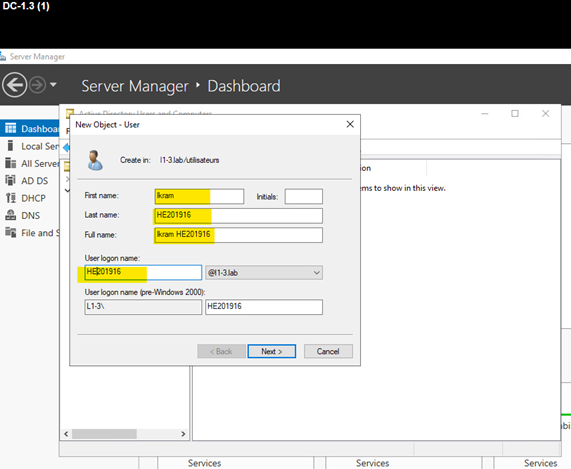This screenshot has width=571, height=469.
Task: Open the @l1-3.lab domain dropdown
Action: pos(264,273)
